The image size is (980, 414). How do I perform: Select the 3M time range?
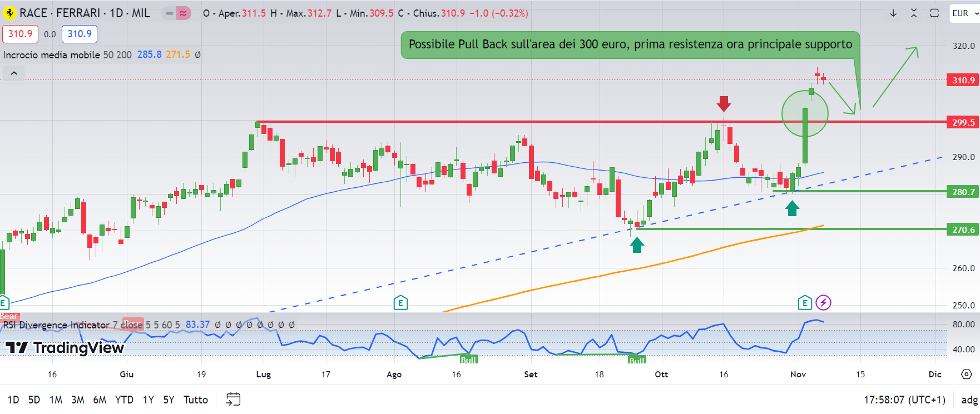[77, 400]
